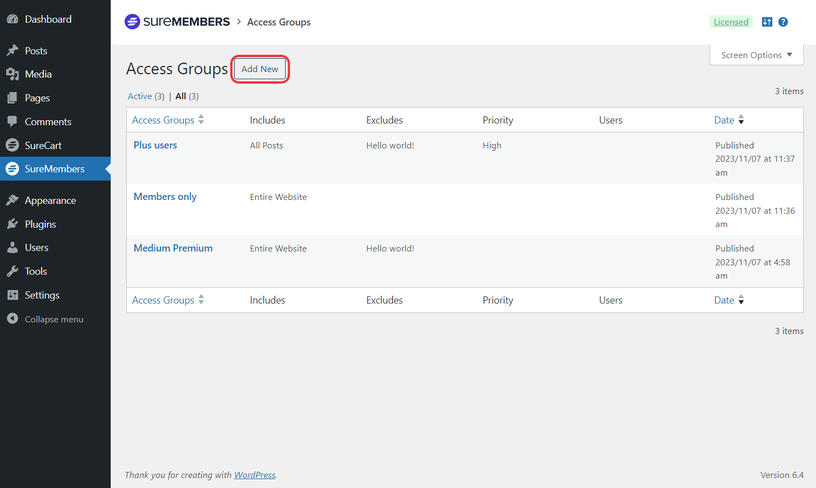Click the Add New button

click(x=260, y=69)
